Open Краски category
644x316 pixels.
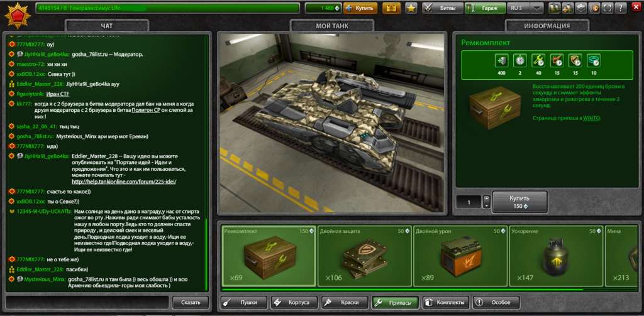(345, 303)
